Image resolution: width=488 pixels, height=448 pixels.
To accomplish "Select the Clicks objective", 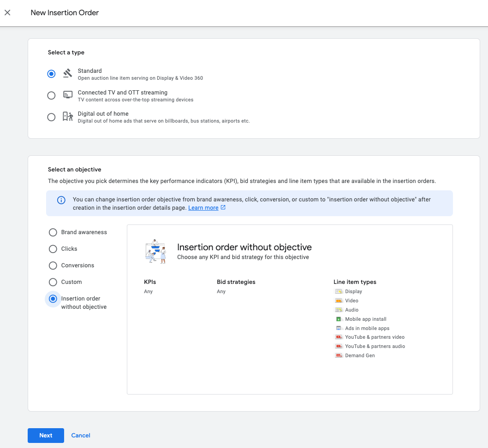I will [x=53, y=249].
